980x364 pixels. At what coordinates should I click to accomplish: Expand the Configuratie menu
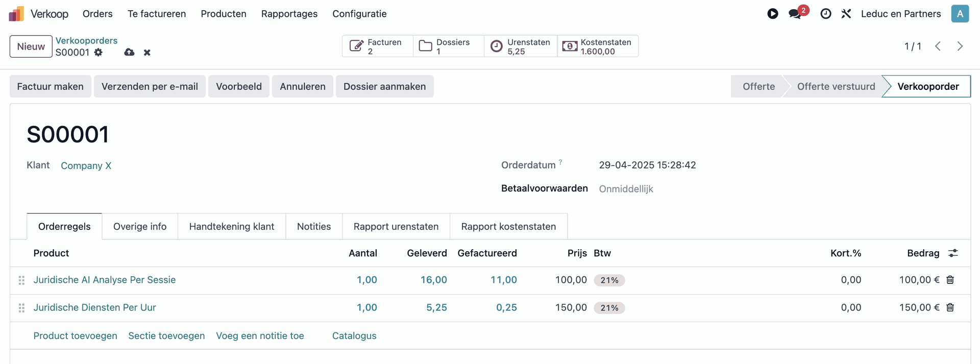click(359, 14)
